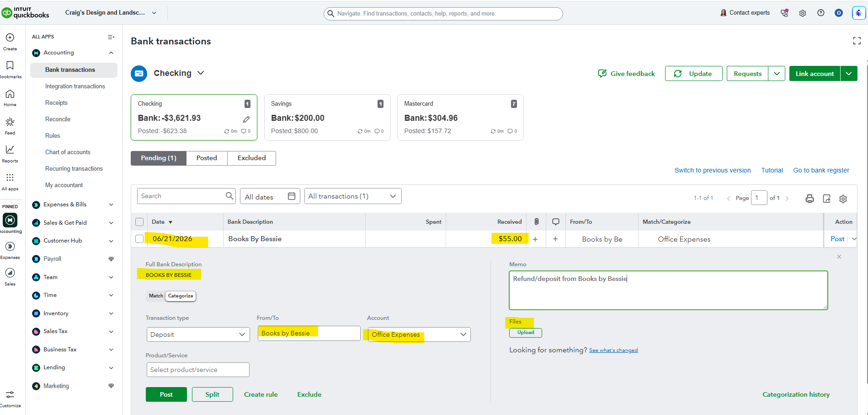Screen dimensions: 868x415
Task: Open the Link account dropdown arrow
Action: point(849,74)
